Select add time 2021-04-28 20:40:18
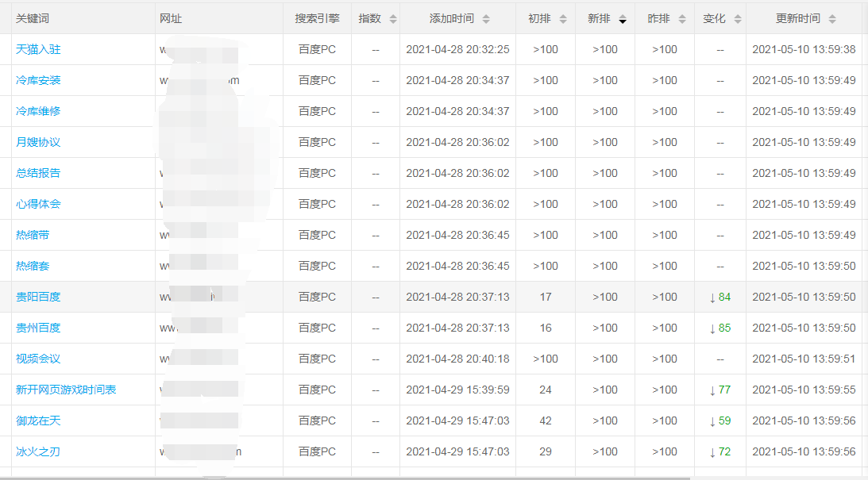Viewport: 868px width, 480px height. (x=457, y=359)
